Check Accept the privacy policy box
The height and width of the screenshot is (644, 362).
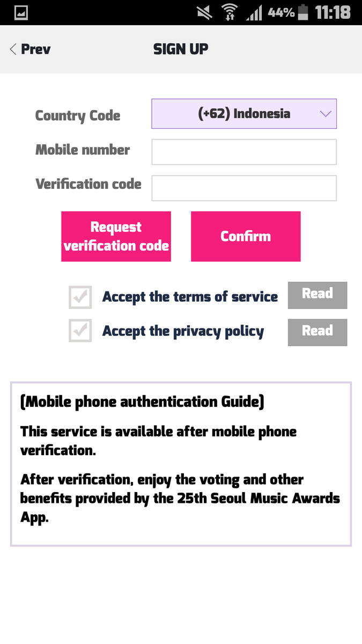point(80,331)
